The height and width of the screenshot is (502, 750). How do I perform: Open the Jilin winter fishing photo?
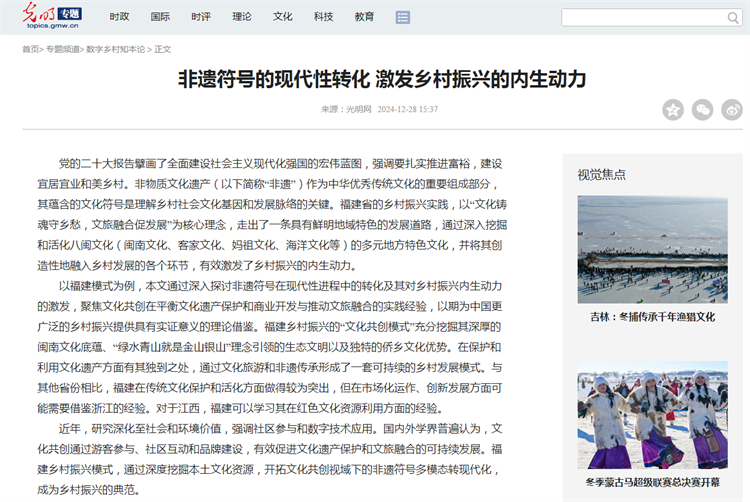(652, 249)
